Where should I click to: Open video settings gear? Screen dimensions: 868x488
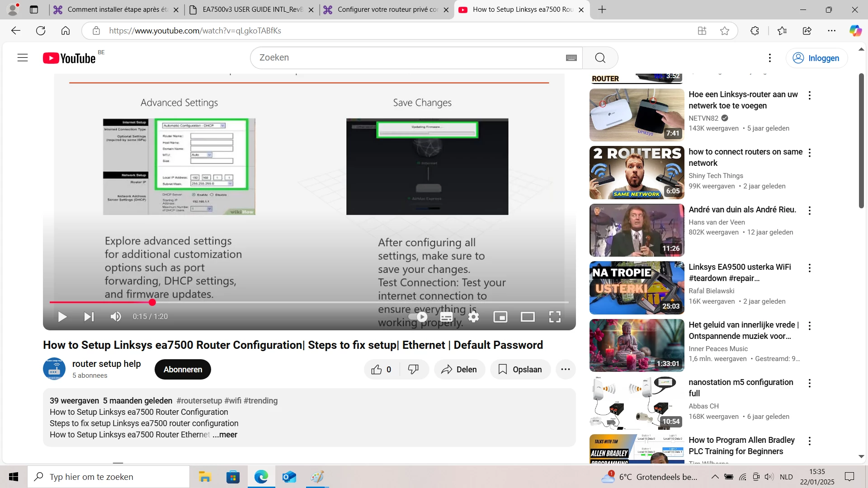473,317
